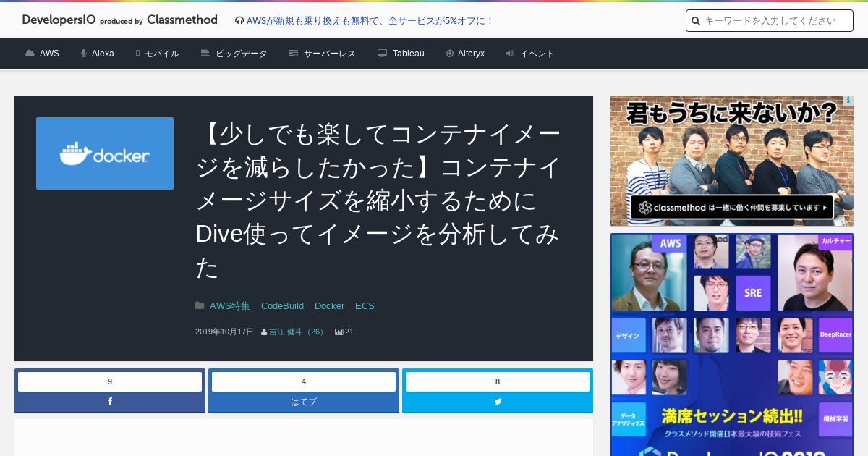Image resolution: width=868 pixels, height=456 pixels.
Task: Open the Alexa menu item
Action: pos(103,54)
